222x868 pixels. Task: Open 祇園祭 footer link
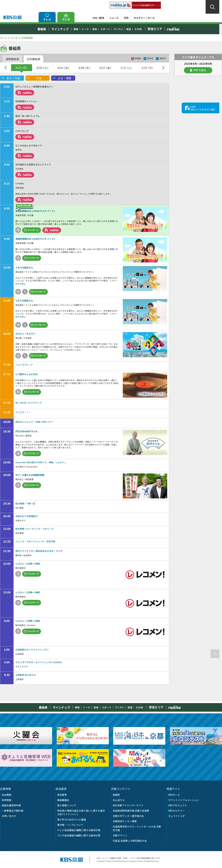pos(116,795)
